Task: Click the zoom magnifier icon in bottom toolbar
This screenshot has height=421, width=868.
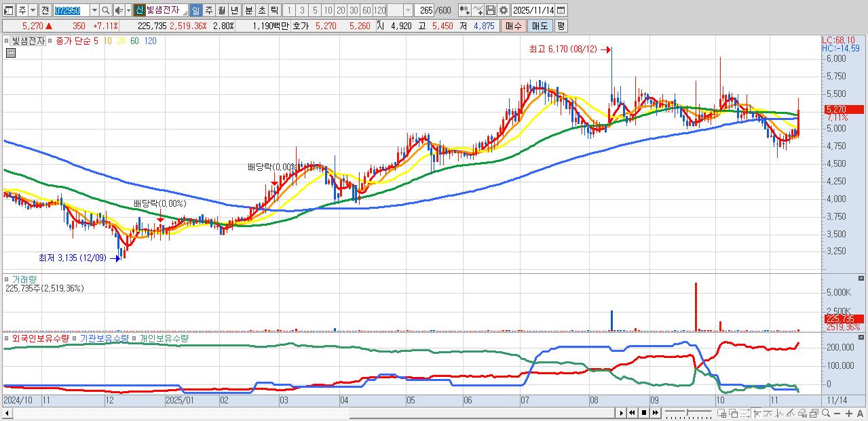Action: 826,413
